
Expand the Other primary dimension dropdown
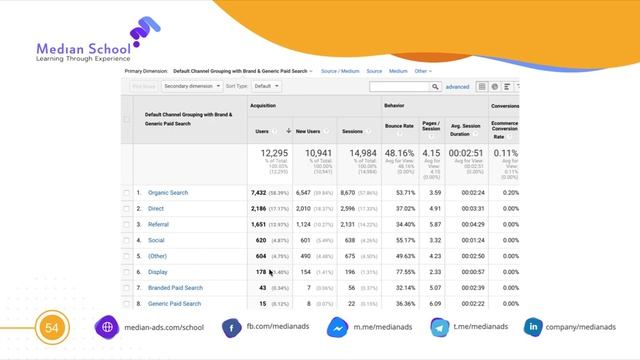423,71
